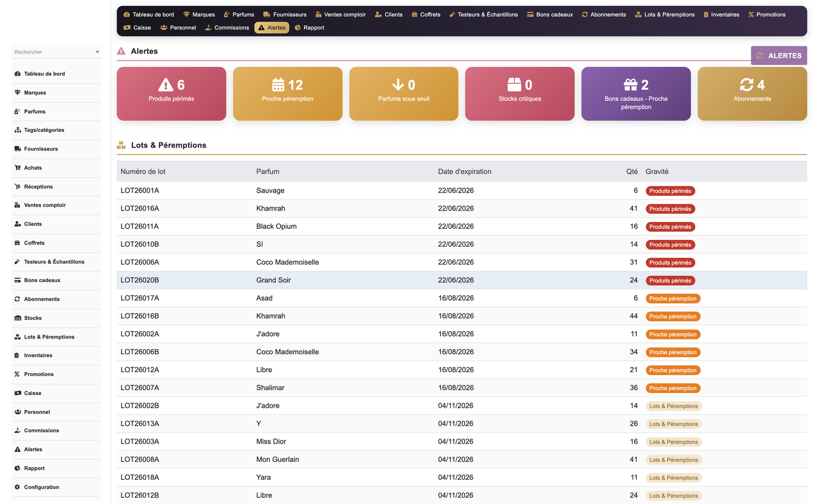Image resolution: width=814 pixels, height=504 pixels.
Task: Click Proche péremption badge in Asad row
Action: point(673,298)
